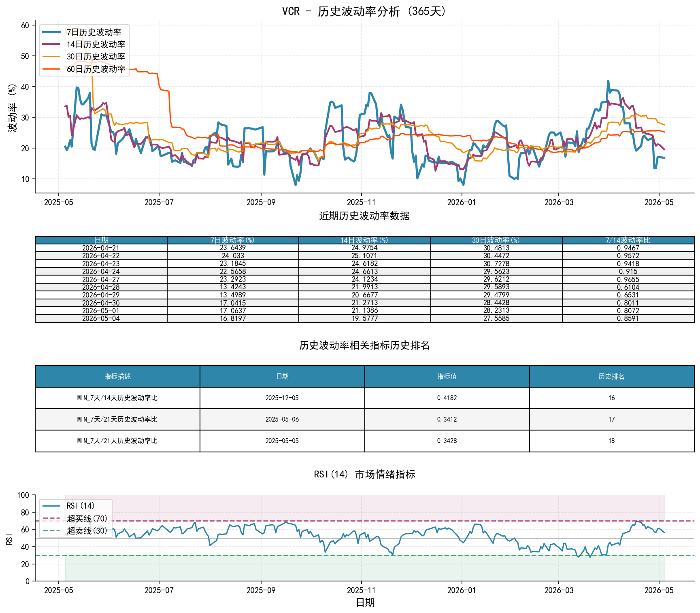Click the ratio value 0.915

628,272
